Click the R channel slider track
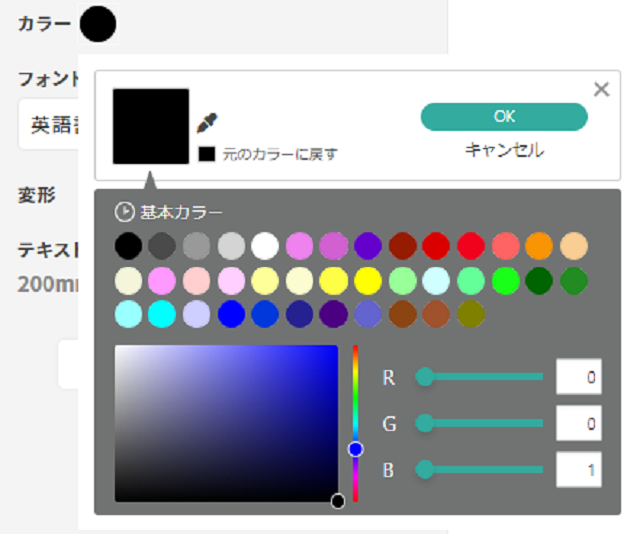Screen dimensions: 640x534 (x=485, y=377)
